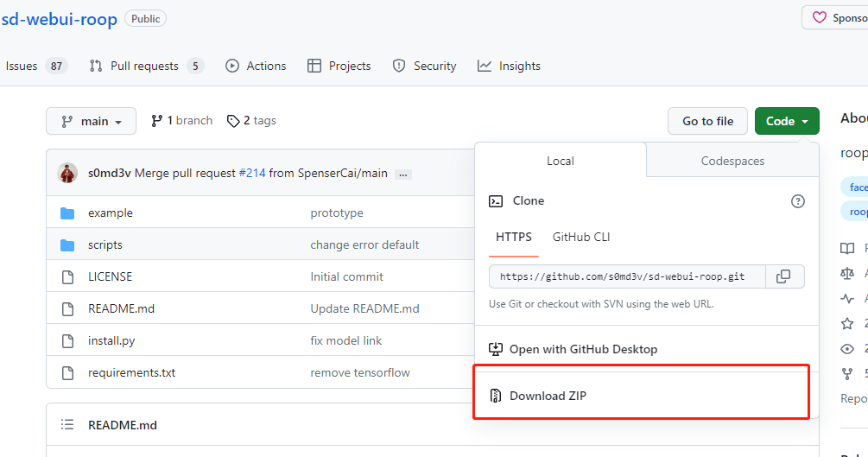Switch to the Actions tab
The width and height of the screenshot is (868, 457).
coord(256,66)
